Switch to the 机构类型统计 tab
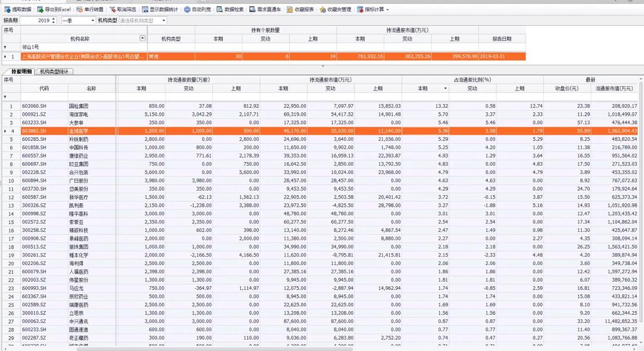 (x=55, y=72)
